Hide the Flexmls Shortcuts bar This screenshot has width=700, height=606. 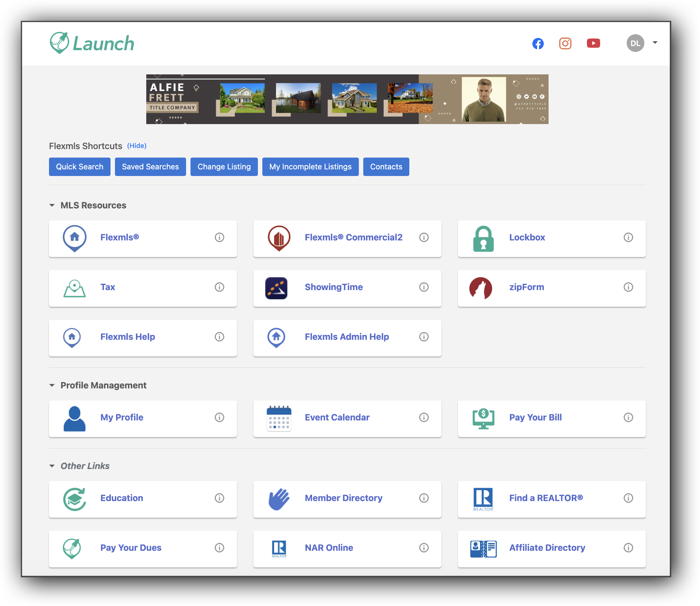pyautogui.click(x=137, y=146)
